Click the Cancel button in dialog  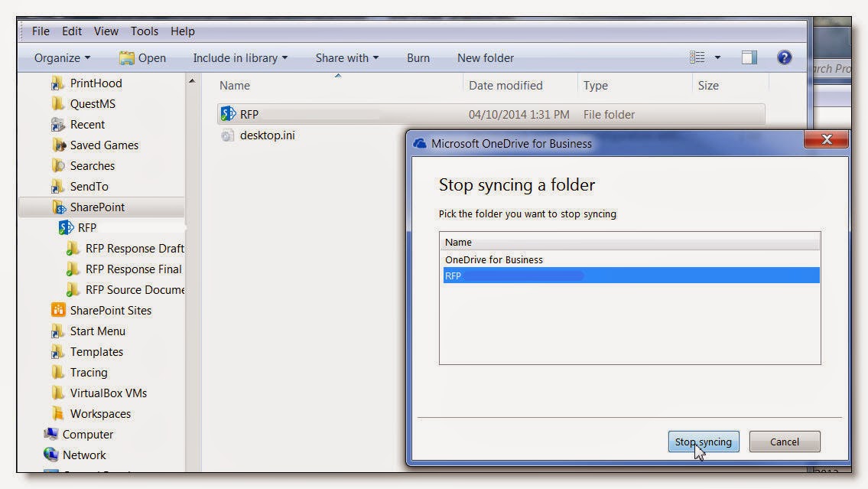(785, 442)
